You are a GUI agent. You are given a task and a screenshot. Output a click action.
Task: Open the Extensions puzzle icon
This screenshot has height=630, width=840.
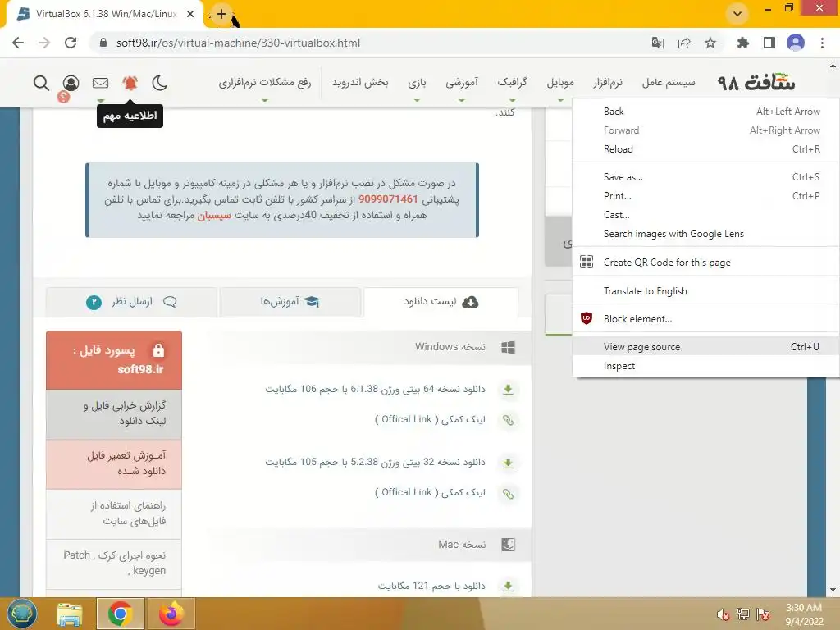(742, 43)
